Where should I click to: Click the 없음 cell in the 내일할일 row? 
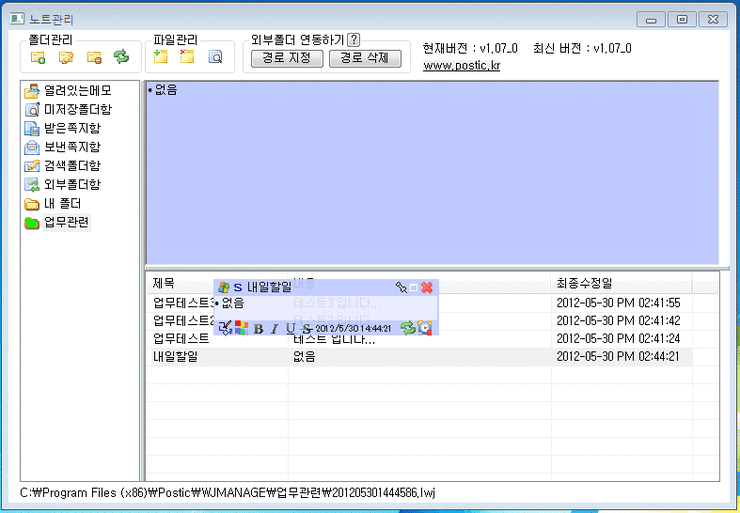(x=304, y=357)
